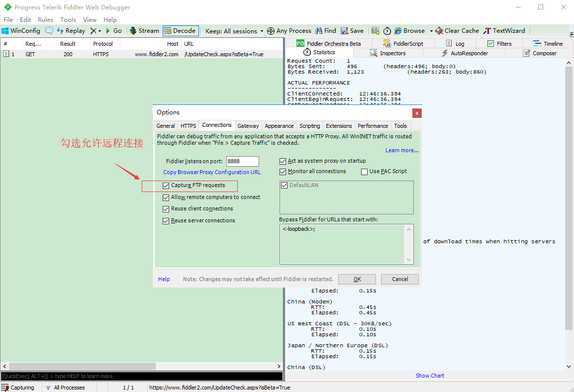Click the comment speech bubble icon
Viewport: 574px width, 392px height.
pos(49,31)
